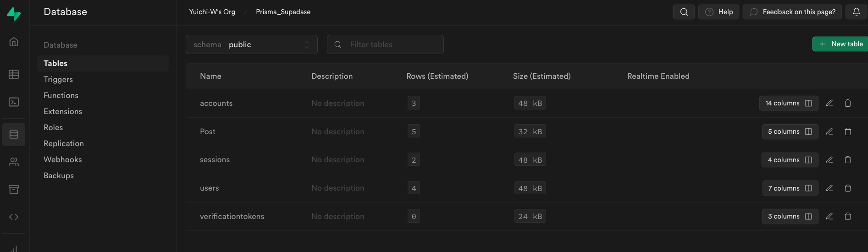The width and height of the screenshot is (868, 252).
Task: Open the Table Editor sidebar icon
Action: 14,74
